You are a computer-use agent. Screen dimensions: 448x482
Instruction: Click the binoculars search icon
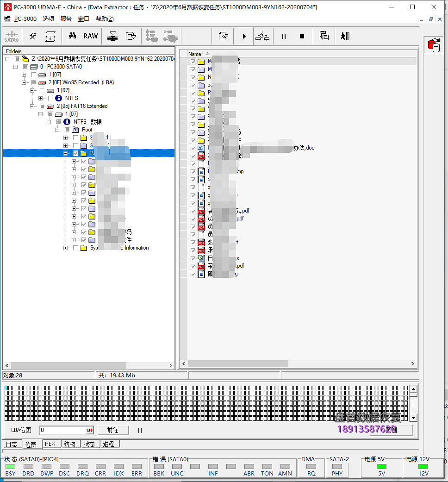click(73, 36)
